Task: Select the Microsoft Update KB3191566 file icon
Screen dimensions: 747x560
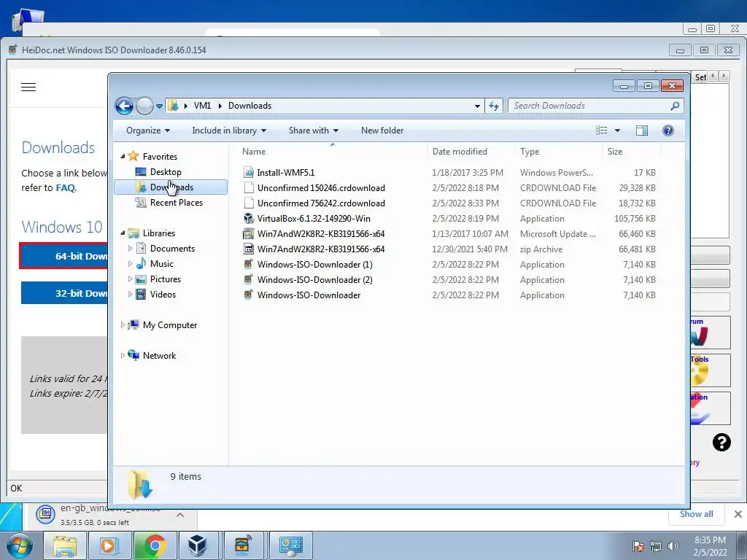Action: [x=248, y=234]
